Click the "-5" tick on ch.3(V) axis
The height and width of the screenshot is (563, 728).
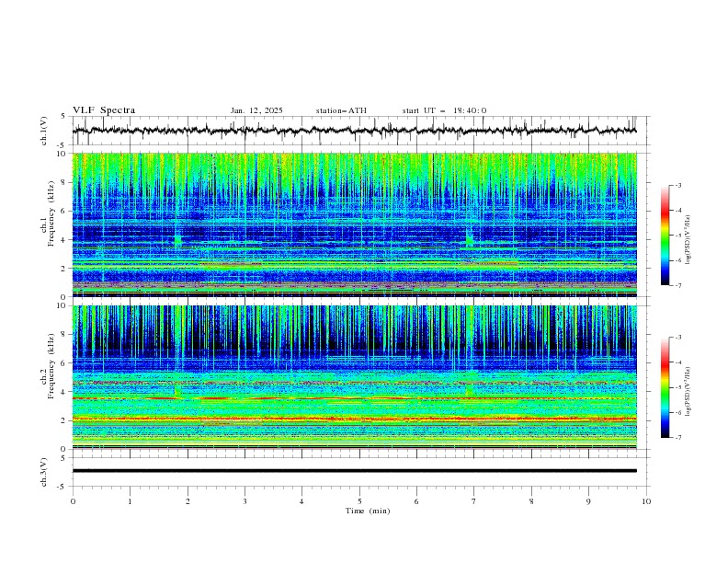pos(63,487)
